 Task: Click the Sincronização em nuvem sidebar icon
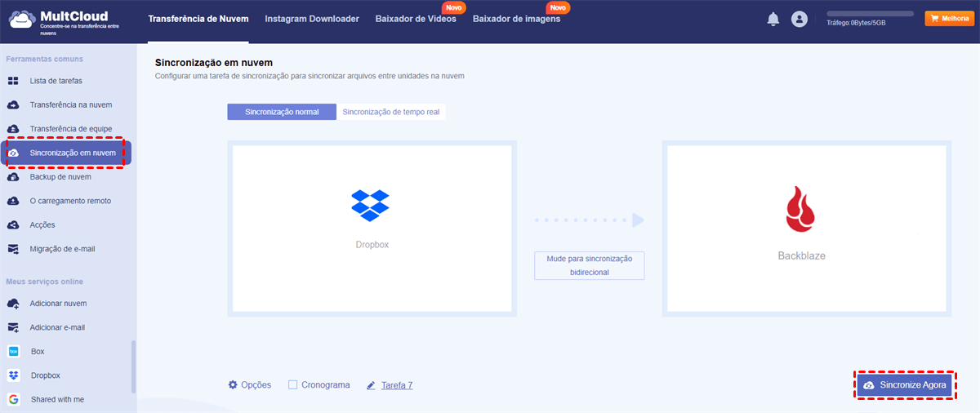(x=14, y=153)
